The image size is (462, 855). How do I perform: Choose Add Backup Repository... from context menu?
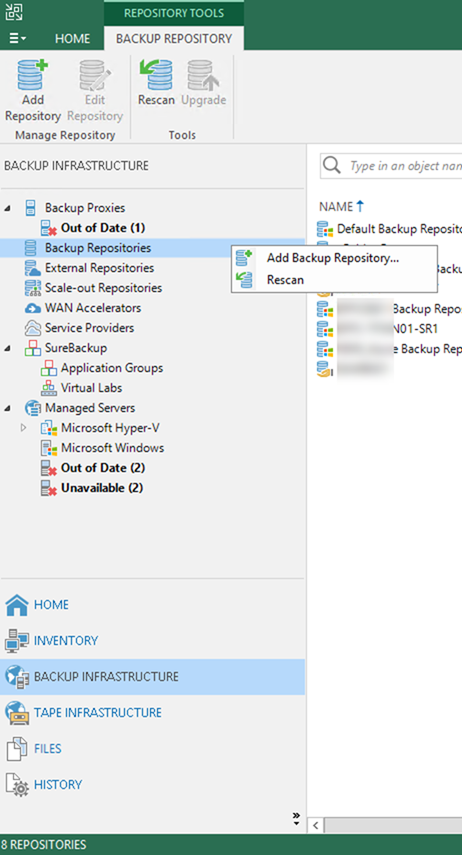pyautogui.click(x=333, y=258)
